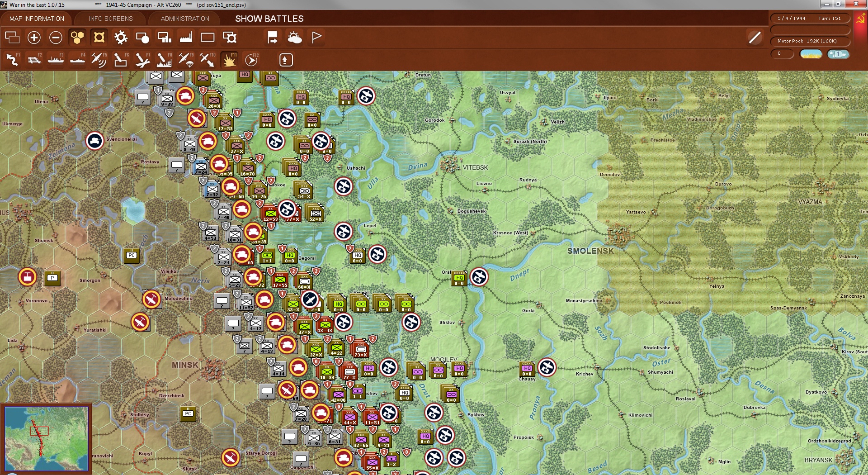Select the F5 air recon mode

[x=99, y=60]
